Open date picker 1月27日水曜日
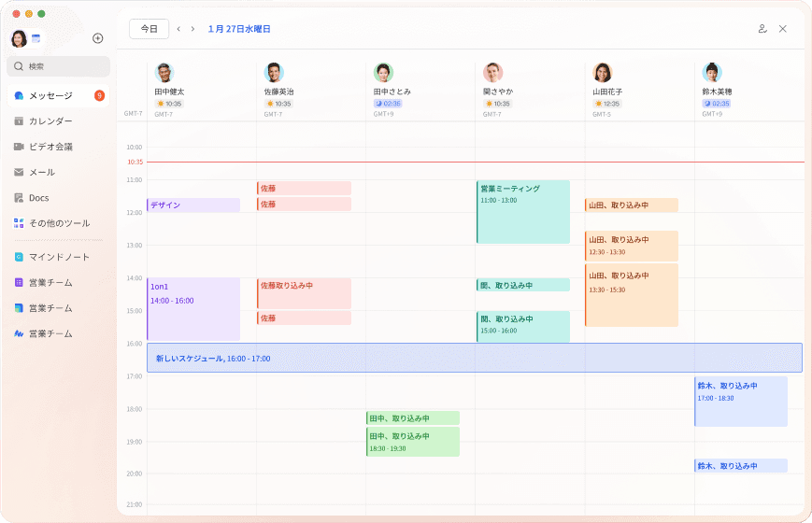The width and height of the screenshot is (812, 523). (x=239, y=29)
